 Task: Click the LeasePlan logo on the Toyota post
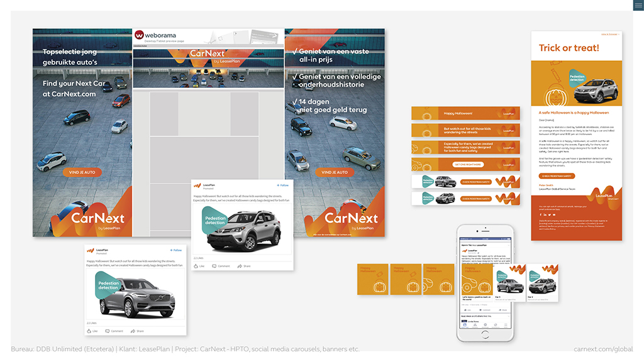pyautogui.click(x=197, y=186)
